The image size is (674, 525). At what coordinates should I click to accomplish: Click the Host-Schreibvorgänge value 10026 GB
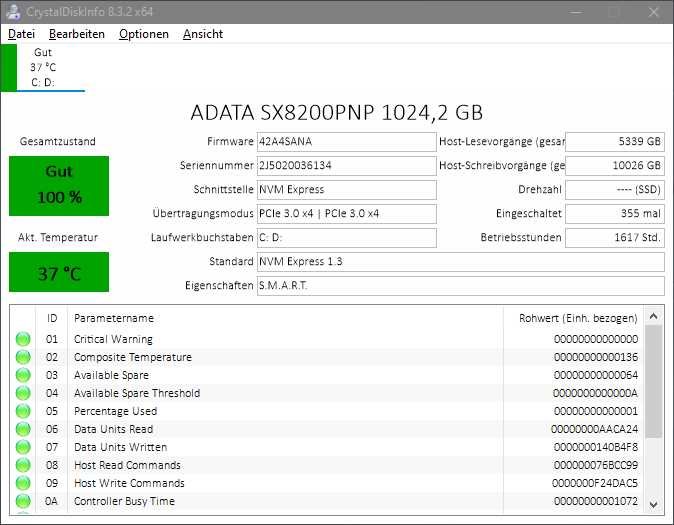click(x=615, y=166)
